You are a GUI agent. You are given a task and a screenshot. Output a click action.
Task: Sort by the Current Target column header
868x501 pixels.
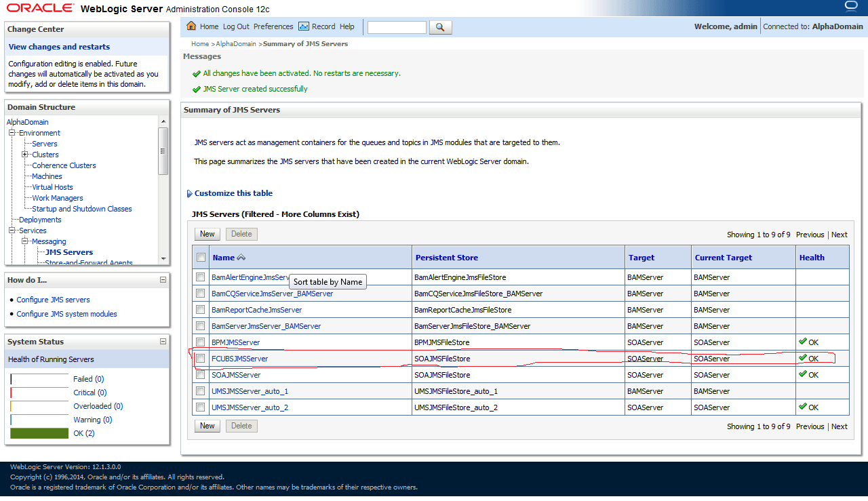pos(724,258)
